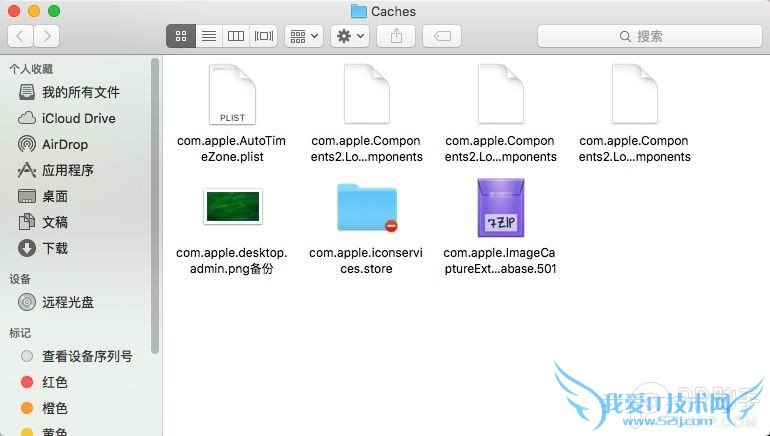The width and height of the screenshot is (770, 436).
Task: Click the iCloud Drive cloud icon
Action: pyautogui.click(x=27, y=118)
